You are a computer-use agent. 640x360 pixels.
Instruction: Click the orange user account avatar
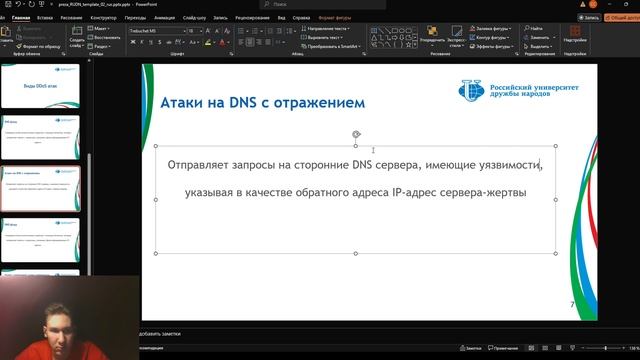593,4
